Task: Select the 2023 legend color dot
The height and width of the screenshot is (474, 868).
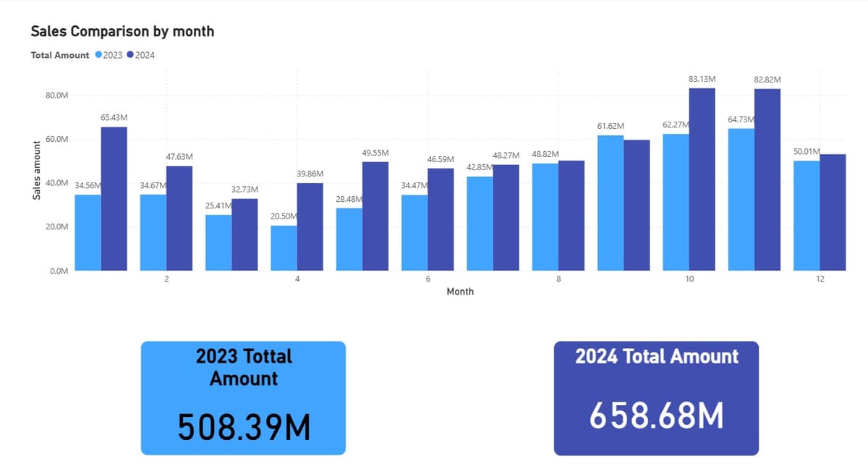Action: click(x=98, y=55)
